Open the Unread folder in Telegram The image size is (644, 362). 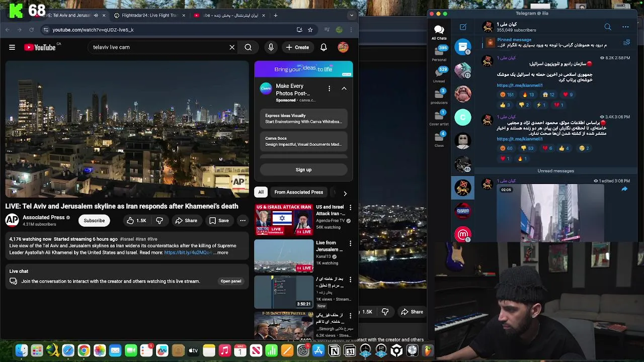(x=439, y=75)
